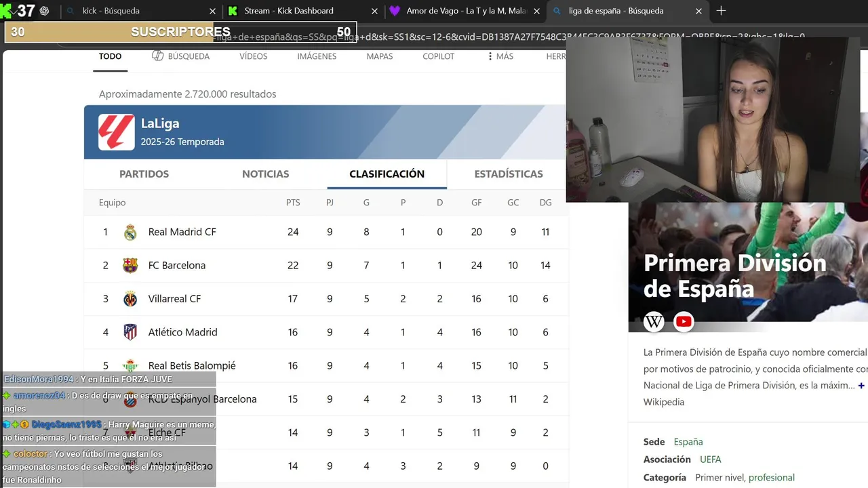Open the 'FC Barcelona' team link
Screen dimensions: 868x488
176,265
